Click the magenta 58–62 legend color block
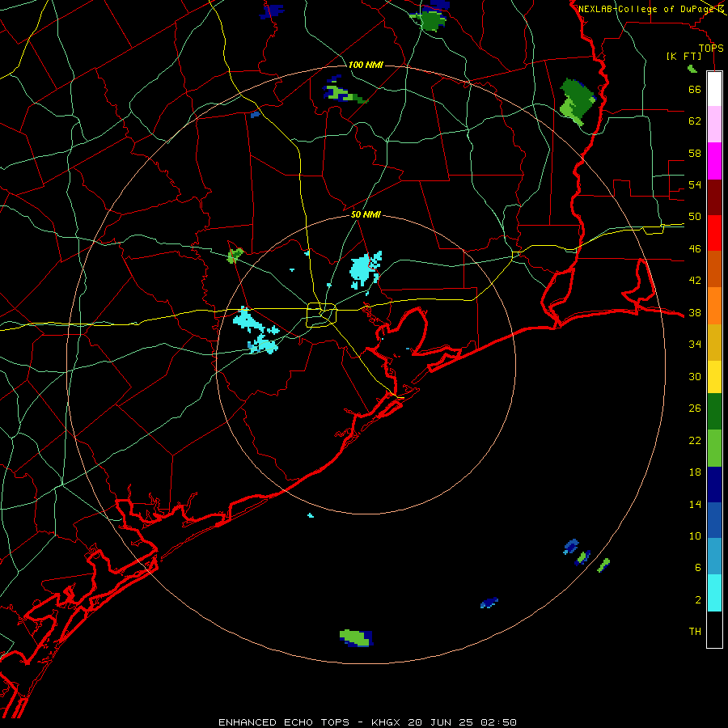Image resolution: width=728 pixels, height=728 pixels. [x=714, y=161]
